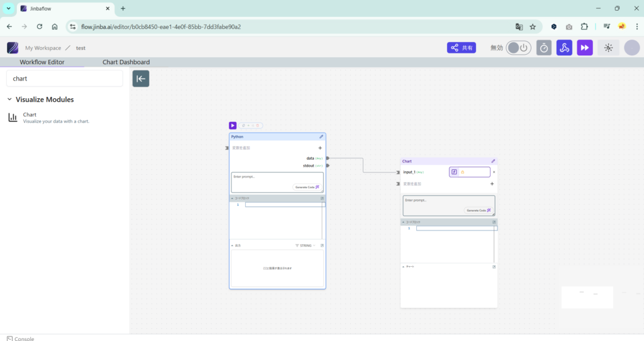644x341 pixels.
Task: Collapse the sidebar with the arrow button
Action: tap(141, 79)
